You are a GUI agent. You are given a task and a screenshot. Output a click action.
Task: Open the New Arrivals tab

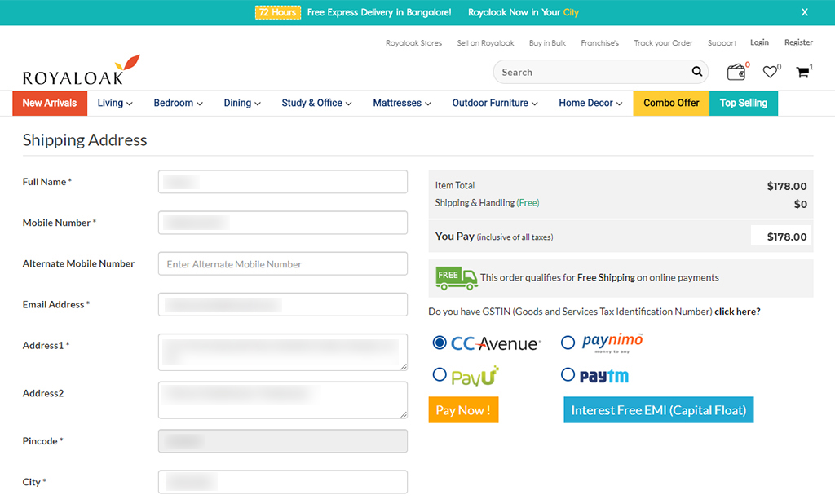50,103
